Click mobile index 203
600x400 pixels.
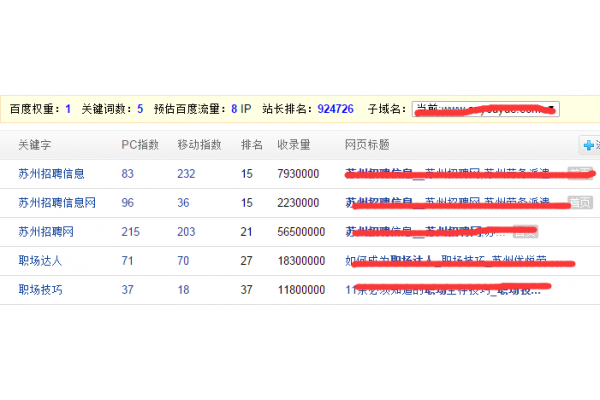186,232
